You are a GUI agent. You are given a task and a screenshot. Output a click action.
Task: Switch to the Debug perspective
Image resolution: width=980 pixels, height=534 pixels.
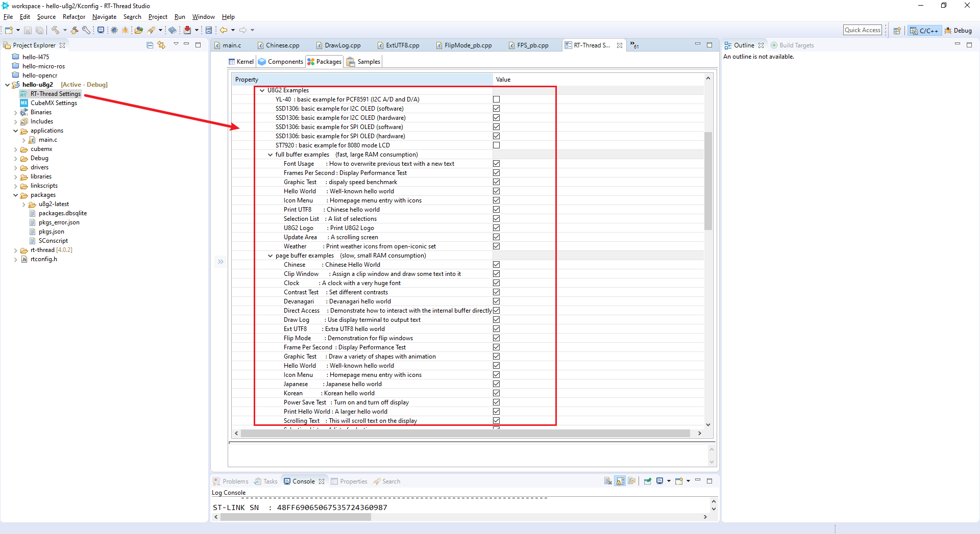(x=958, y=31)
